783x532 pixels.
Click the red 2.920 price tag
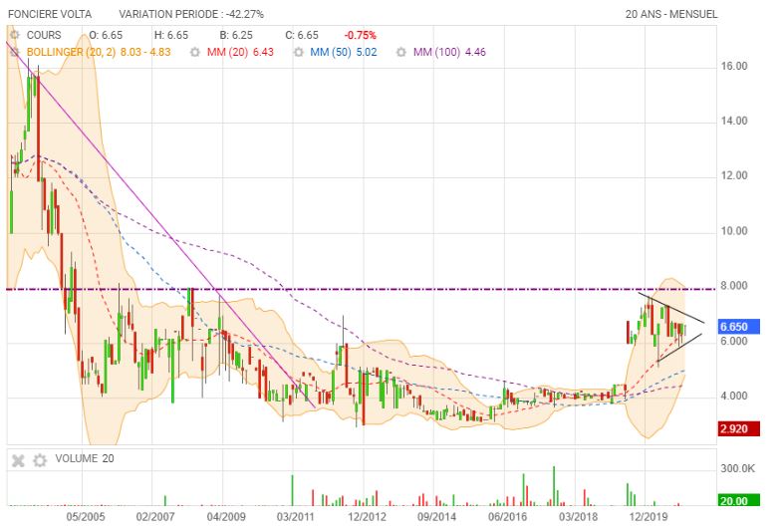coord(738,428)
